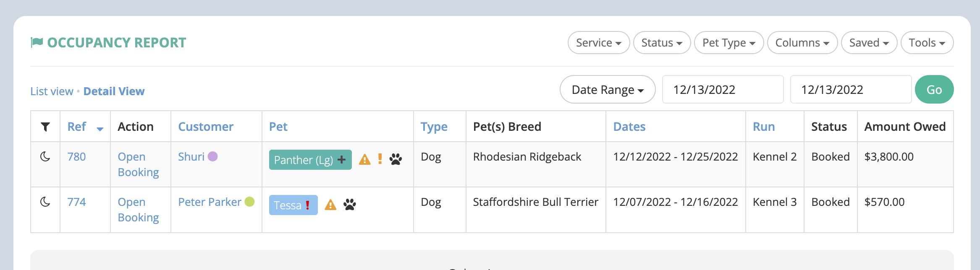Open the Date Range selector
This screenshot has width=980, height=270.
coord(607,90)
